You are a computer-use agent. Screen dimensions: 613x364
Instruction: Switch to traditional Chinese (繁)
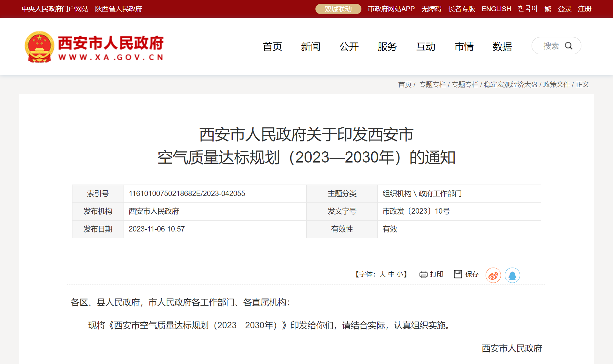(x=548, y=9)
